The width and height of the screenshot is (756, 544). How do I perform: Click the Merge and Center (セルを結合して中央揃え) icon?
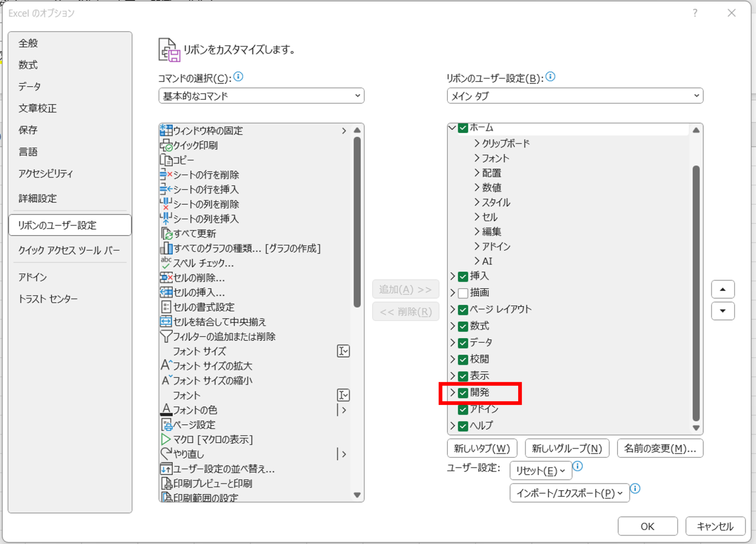coord(166,322)
